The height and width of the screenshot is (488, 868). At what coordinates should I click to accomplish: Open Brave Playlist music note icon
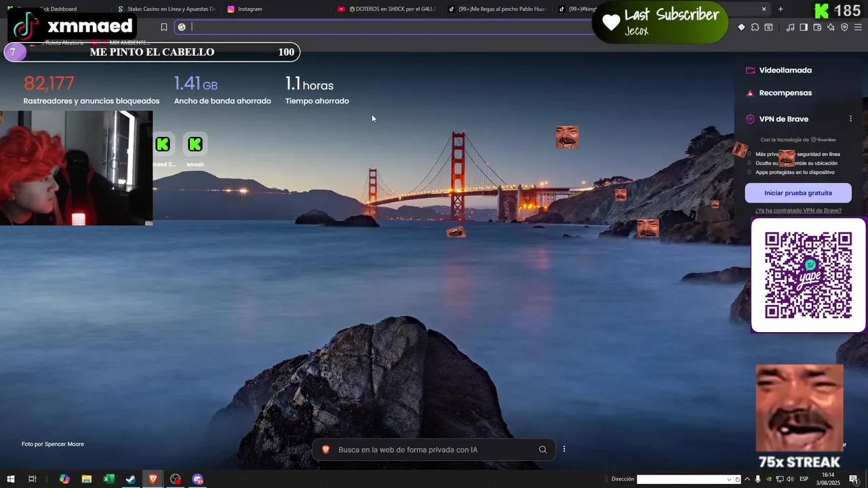coord(790,27)
